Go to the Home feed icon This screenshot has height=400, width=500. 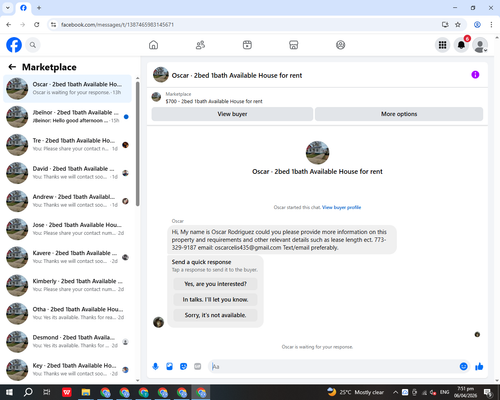point(153,45)
